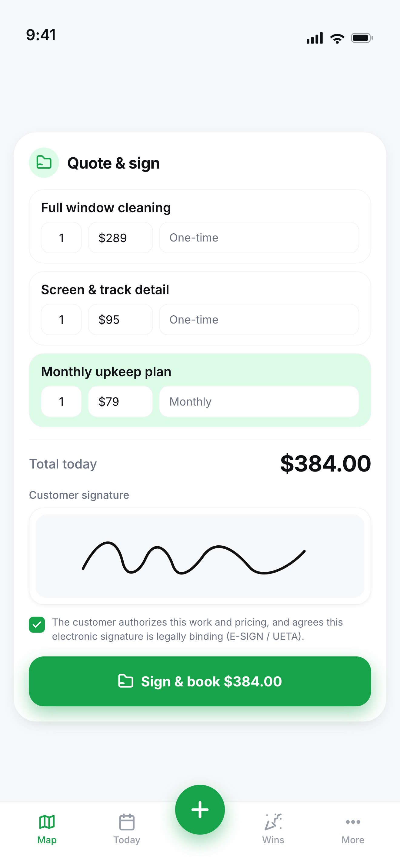Viewport: 400px width, 868px height.
Task: Open the Today calendar icon
Action: click(127, 822)
